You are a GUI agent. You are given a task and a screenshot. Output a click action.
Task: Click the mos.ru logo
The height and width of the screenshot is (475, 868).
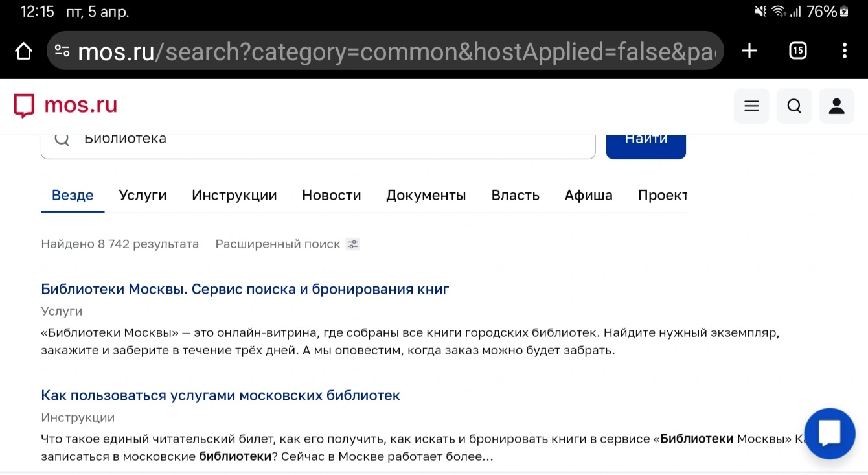click(x=65, y=106)
